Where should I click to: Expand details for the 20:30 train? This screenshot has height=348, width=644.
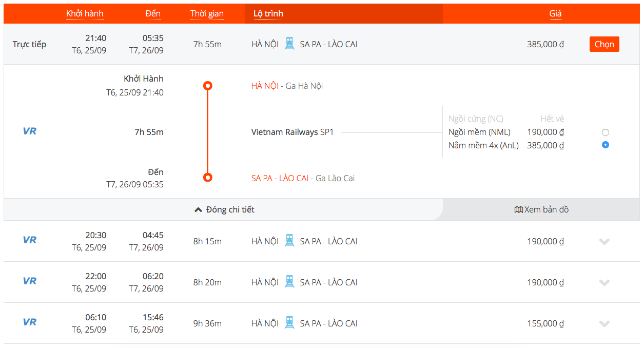[x=604, y=241]
